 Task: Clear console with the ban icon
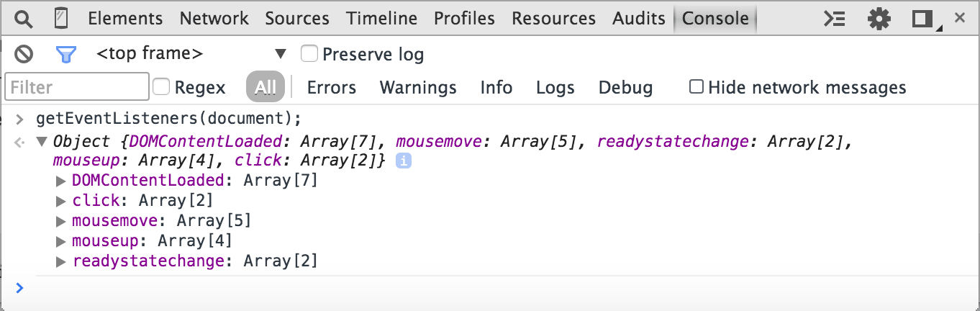pos(24,54)
